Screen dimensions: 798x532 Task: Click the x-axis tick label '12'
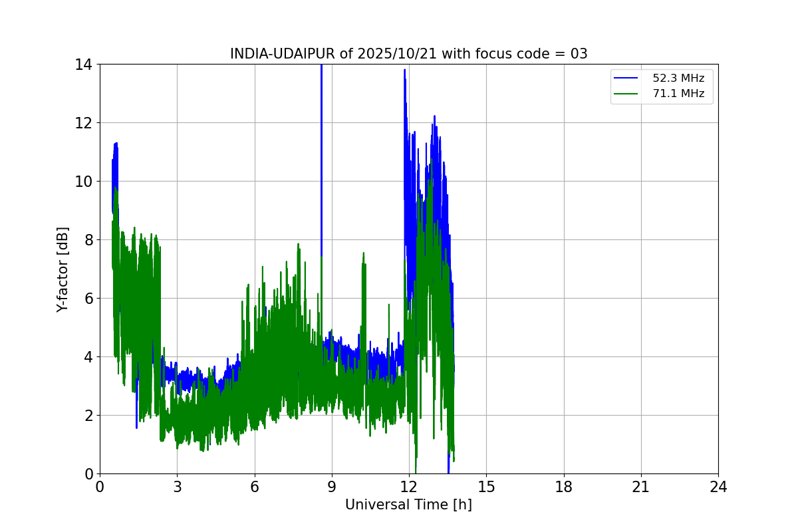tap(409, 487)
